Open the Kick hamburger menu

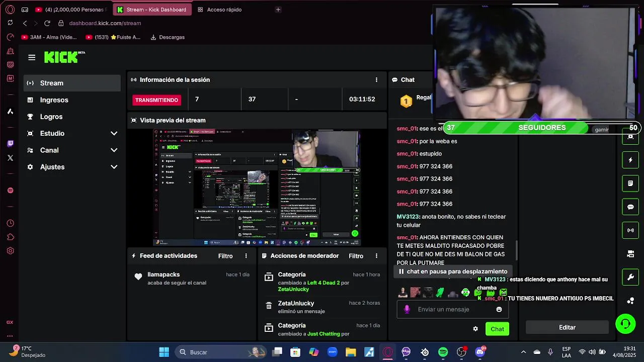coord(32,57)
